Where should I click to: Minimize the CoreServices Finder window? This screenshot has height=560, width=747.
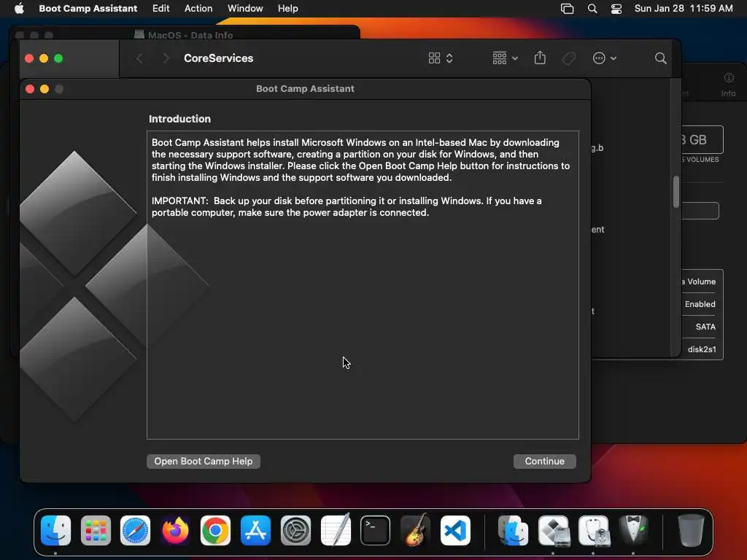(x=44, y=58)
